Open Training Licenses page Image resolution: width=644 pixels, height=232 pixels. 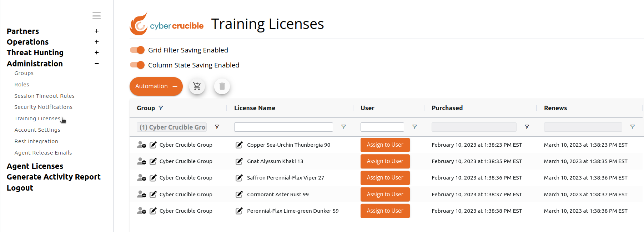point(37,118)
